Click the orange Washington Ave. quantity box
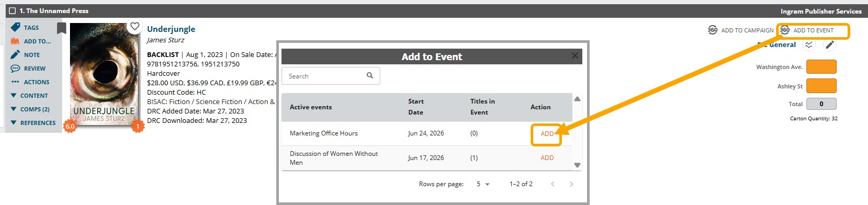This screenshot has width=868, height=205. [822, 66]
